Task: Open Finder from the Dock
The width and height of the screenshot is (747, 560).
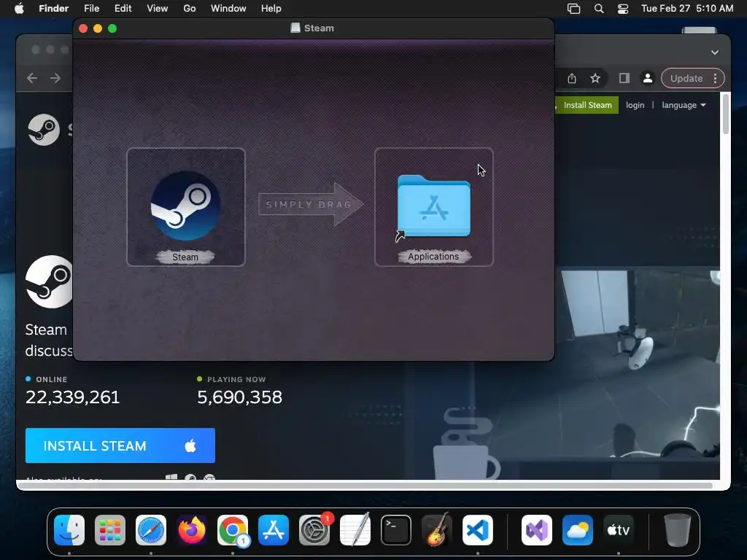Action: (x=69, y=529)
